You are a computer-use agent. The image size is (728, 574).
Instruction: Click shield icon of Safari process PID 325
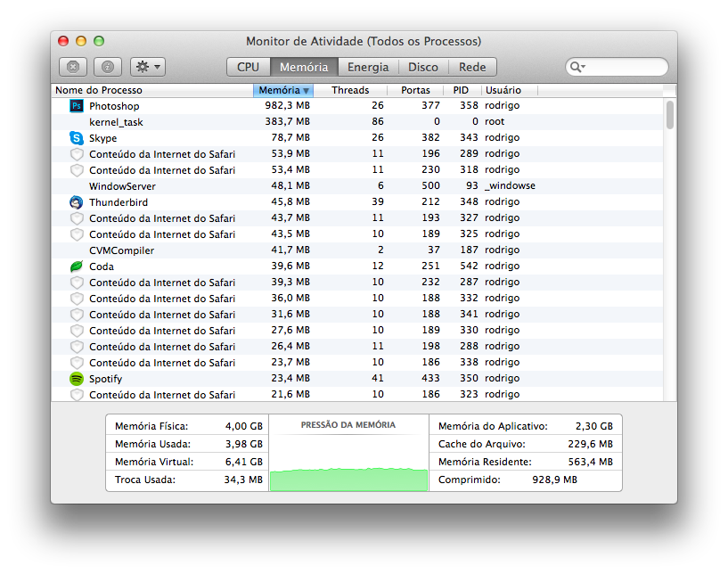[x=77, y=234]
